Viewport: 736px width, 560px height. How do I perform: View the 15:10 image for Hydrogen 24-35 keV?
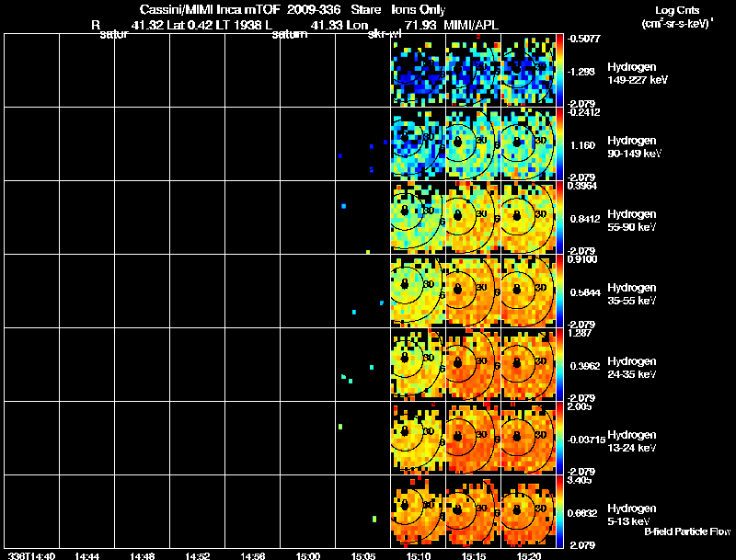click(418, 365)
